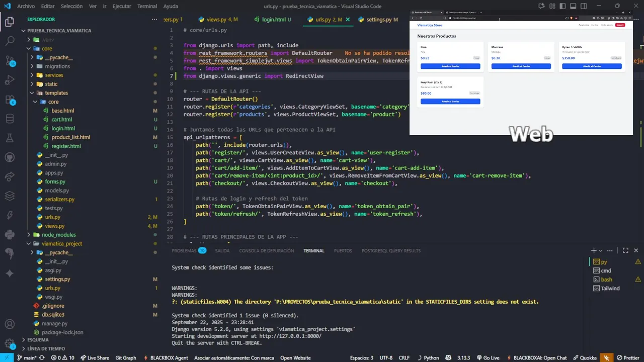Open errors and warnings count in status bar
The width and height of the screenshot is (644, 362).
[62, 357]
